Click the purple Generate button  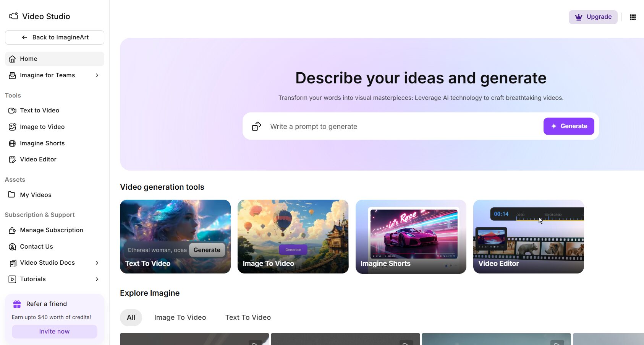[568, 126]
